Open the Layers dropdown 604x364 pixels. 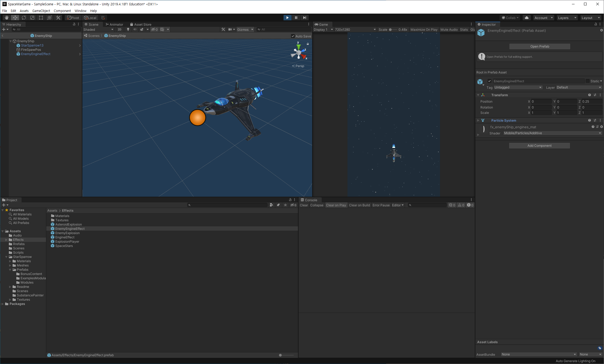(567, 18)
